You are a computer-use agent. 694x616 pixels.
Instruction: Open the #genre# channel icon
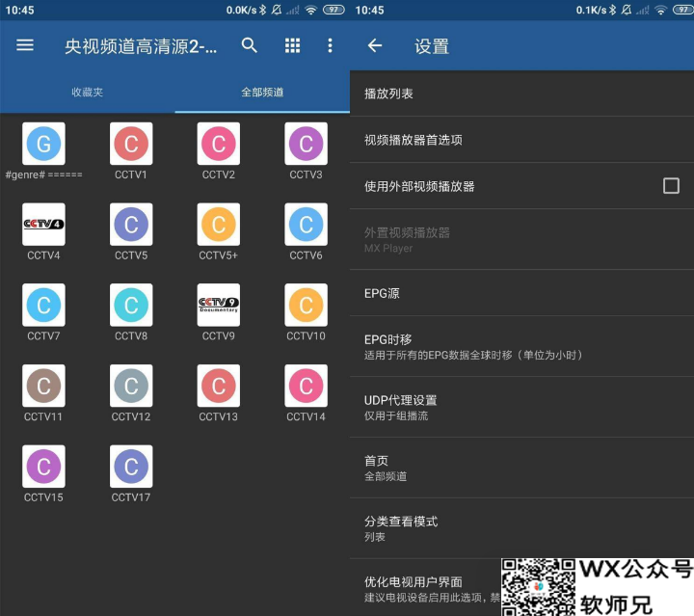[43, 144]
